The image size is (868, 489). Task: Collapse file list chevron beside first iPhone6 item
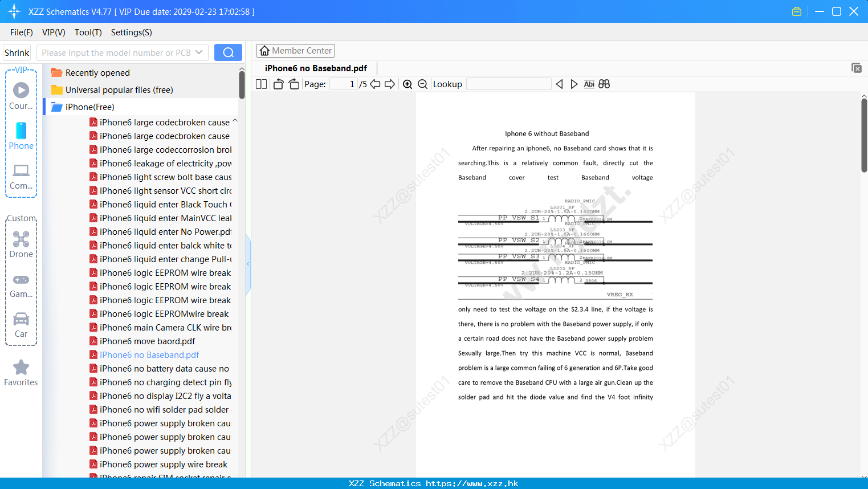click(235, 121)
